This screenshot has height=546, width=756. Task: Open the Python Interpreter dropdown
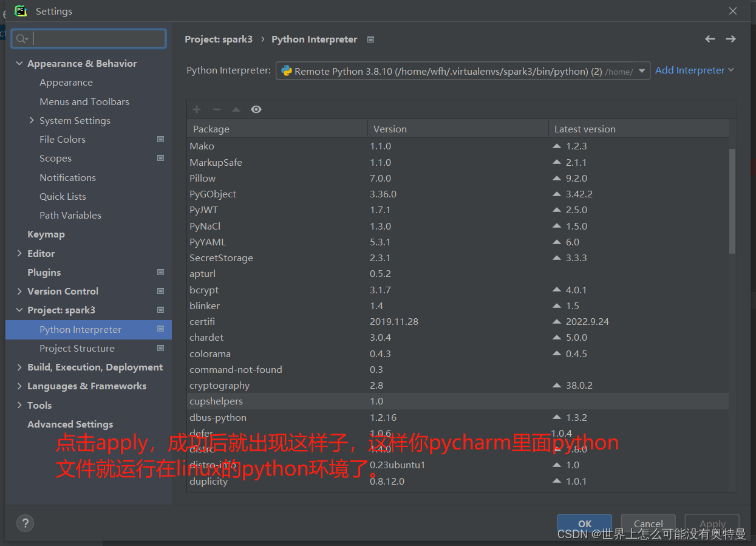point(463,71)
